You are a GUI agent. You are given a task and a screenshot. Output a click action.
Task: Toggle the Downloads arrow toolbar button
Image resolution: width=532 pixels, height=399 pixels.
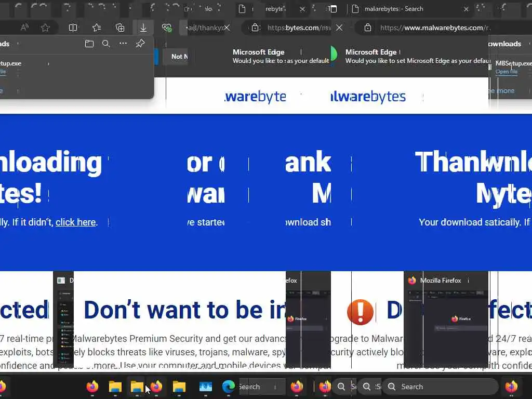143,28
